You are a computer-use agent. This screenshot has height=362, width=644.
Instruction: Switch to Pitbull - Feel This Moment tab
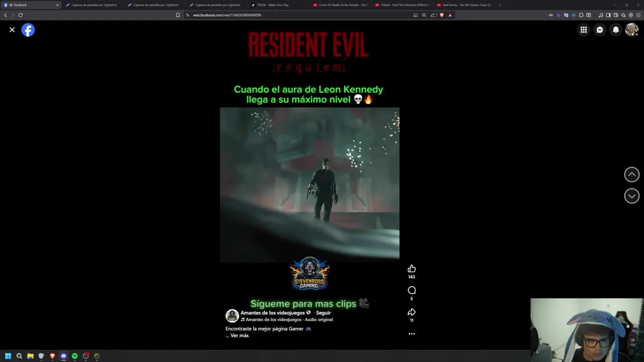click(403, 5)
